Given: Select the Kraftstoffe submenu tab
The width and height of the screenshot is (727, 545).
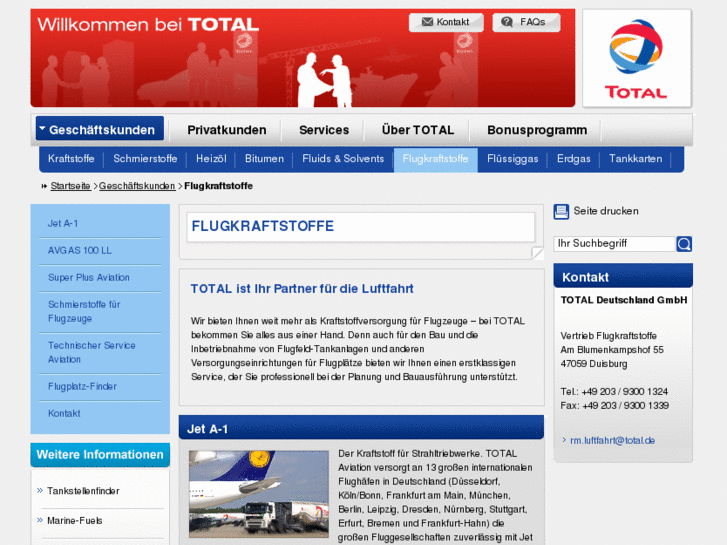Looking at the screenshot, I should tap(71, 159).
